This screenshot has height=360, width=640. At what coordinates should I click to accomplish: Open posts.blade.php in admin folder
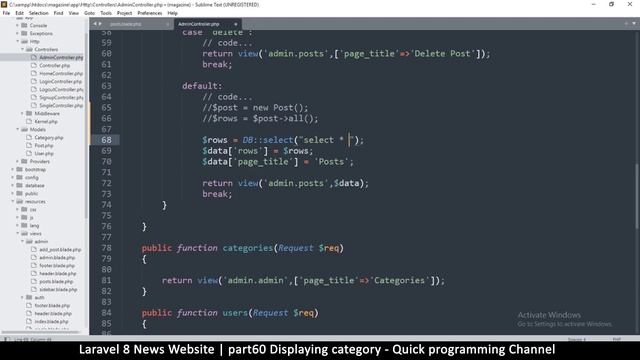pyautogui.click(x=56, y=282)
